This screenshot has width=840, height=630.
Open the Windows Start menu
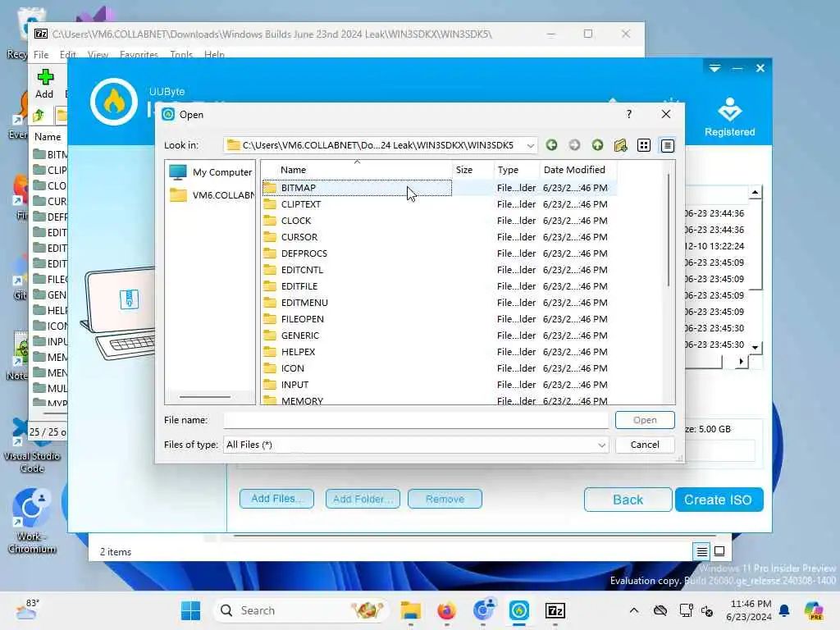190,610
